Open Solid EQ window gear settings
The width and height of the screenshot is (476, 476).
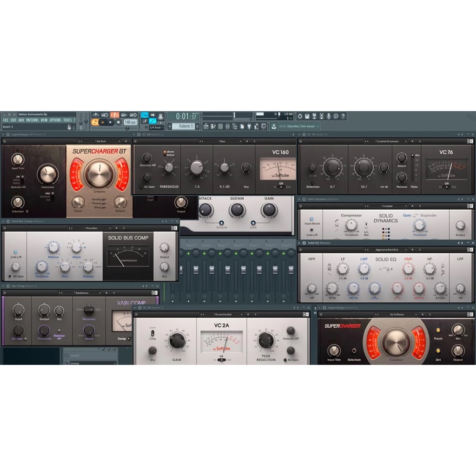tap(304, 243)
